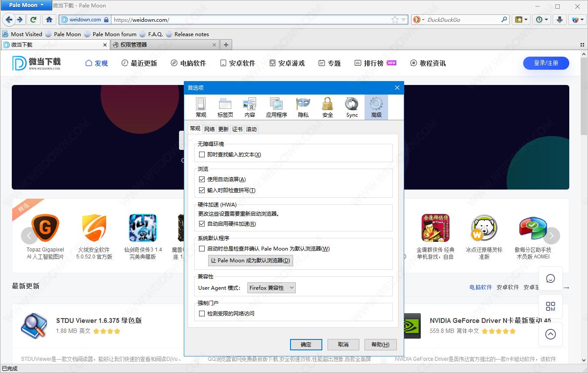Uncheck 使用自动滚屏 option
Viewport: 588px width, 373px height.
(202, 180)
